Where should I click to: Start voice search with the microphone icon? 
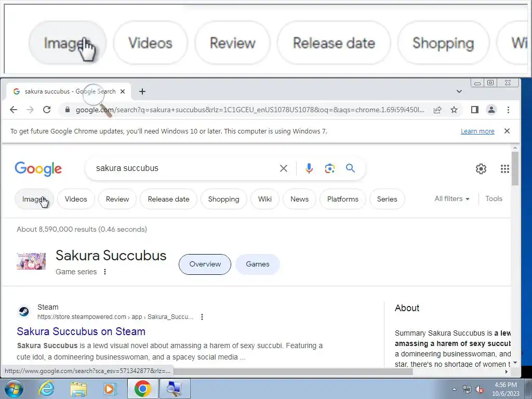[309, 168]
